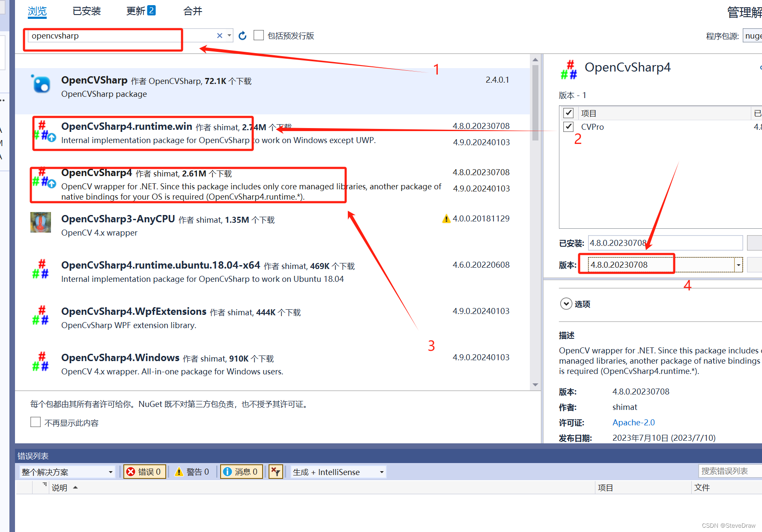Sort by 项目 column in error list
The image size is (762, 532).
click(x=643, y=487)
